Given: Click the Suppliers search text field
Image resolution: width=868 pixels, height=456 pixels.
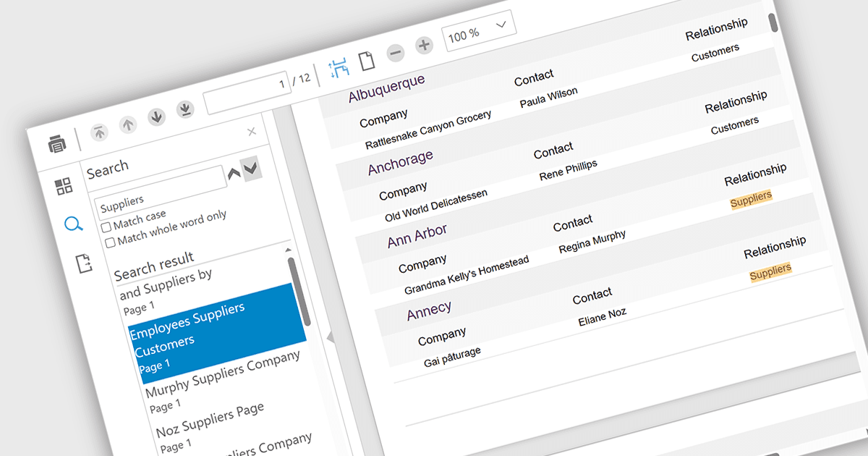Looking at the screenshot, I should (162, 193).
